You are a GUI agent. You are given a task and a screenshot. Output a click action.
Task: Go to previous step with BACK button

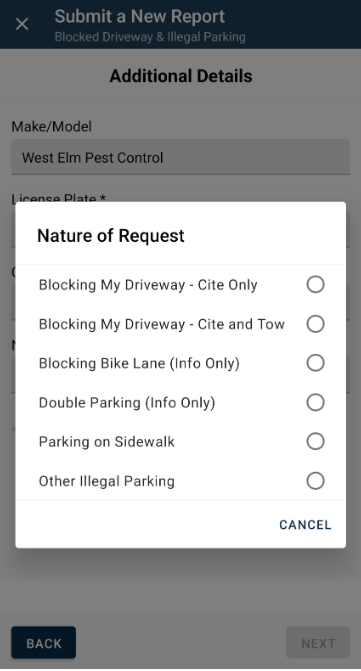click(44, 643)
